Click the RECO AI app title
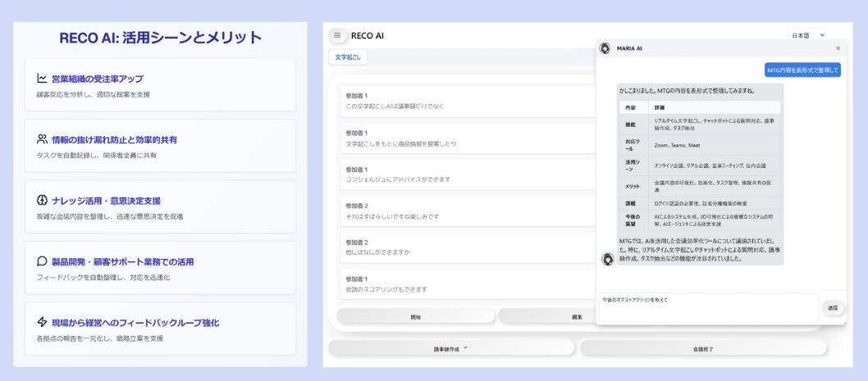The height and width of the screenshot is (381, 868). click(x=367, y=36)
